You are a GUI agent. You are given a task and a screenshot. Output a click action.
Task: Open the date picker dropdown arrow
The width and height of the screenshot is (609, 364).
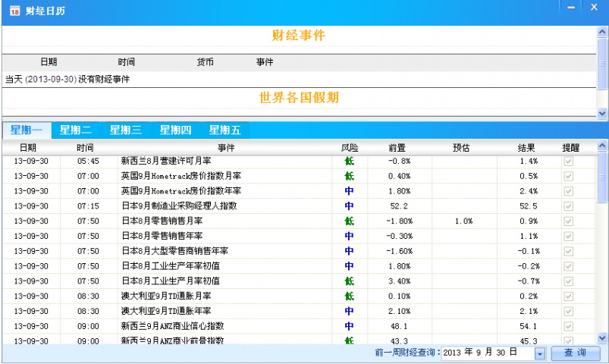[540, 353]
